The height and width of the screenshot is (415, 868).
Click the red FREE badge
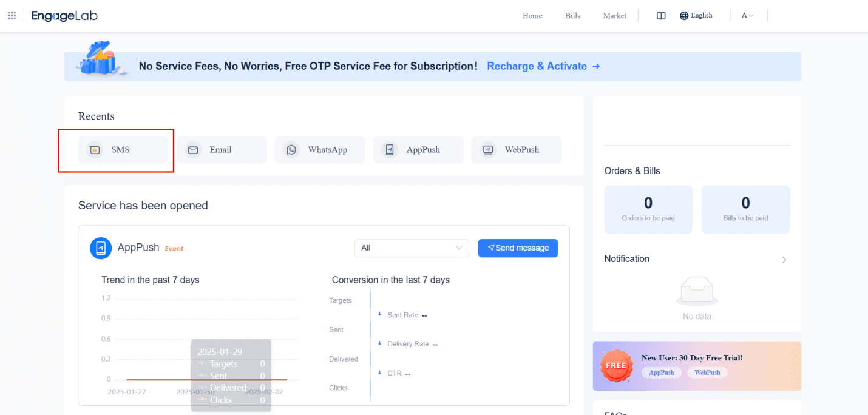tap(616, 366)
